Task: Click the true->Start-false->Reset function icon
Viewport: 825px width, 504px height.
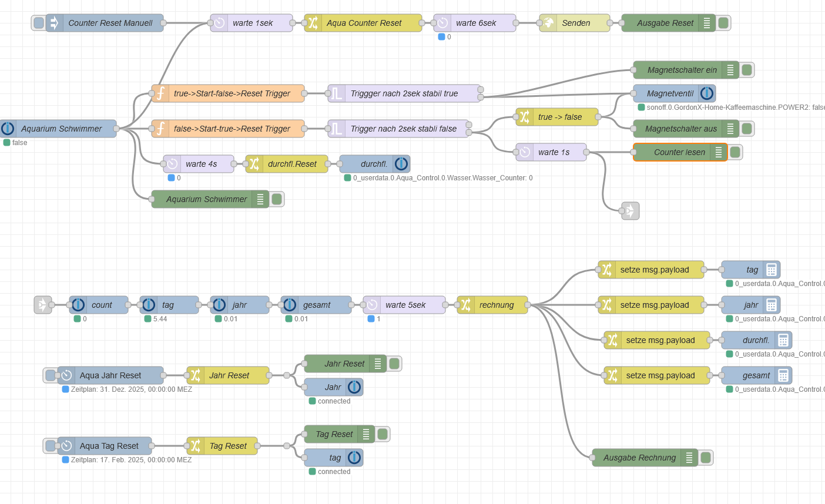Action: pyautogui.click(x=160, y=93)
